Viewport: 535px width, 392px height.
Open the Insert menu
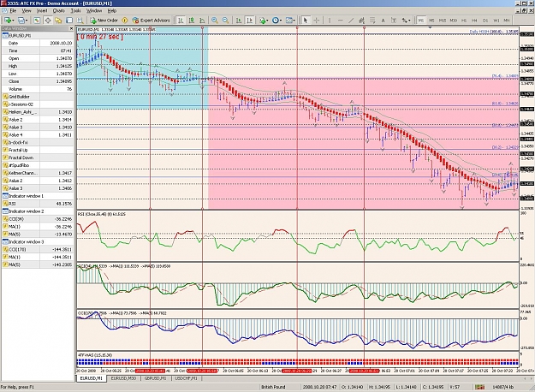coord(42,11)
